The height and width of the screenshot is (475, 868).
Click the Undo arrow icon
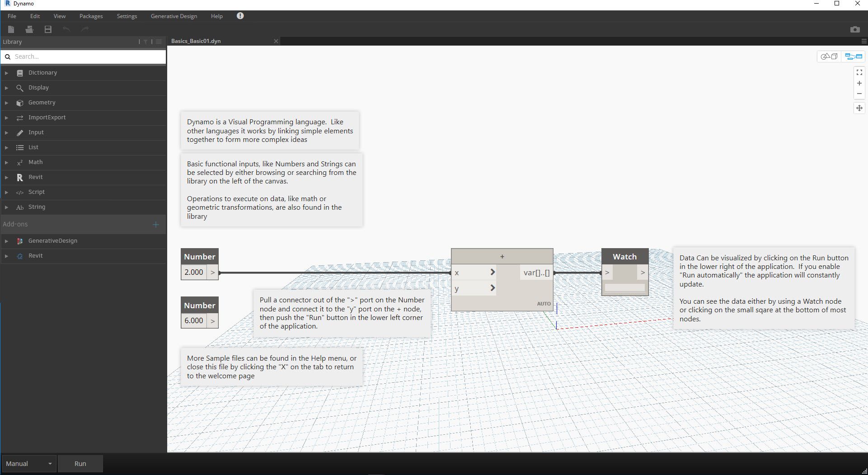(66, 29)
